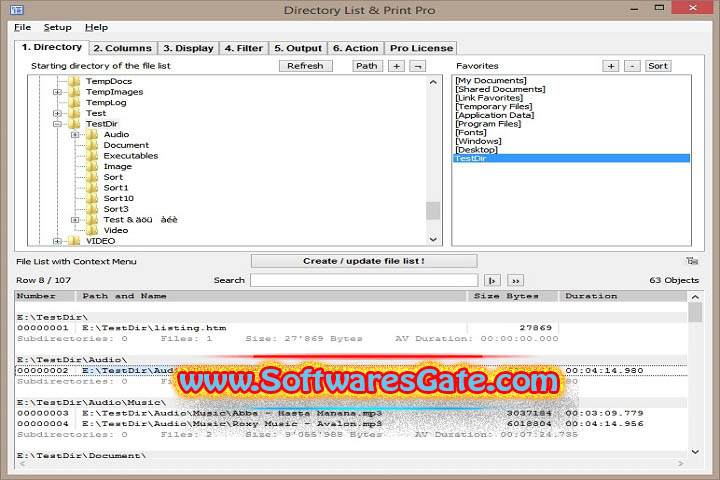This screenshot has height=480, width=720.
Task: Switch to the 4. Filter tab
Action: coord(243,48)
